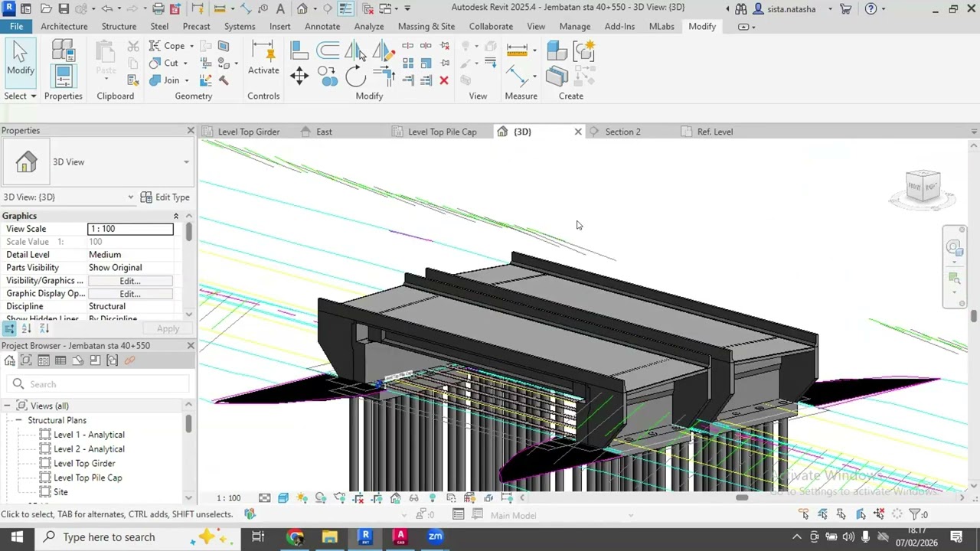The image size is (980, 551).
Task: Click the Print icon in quick access toolbar
Action: (158, 9)
